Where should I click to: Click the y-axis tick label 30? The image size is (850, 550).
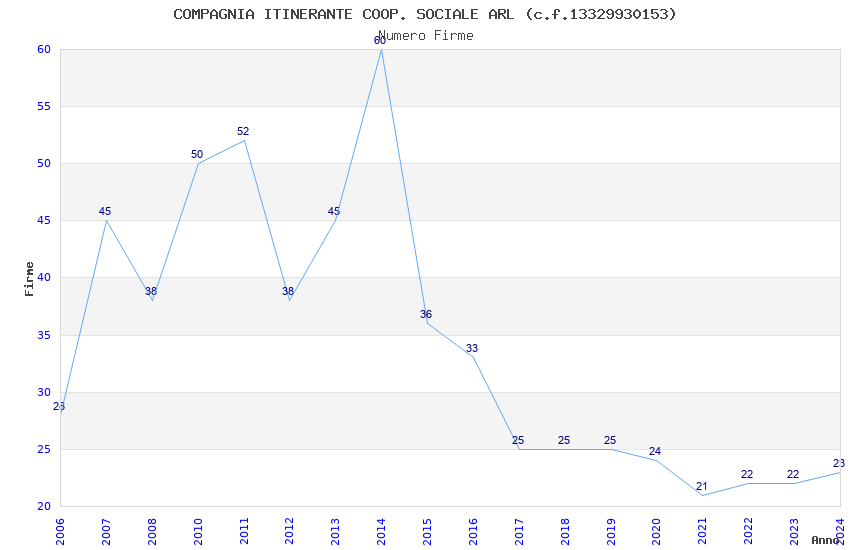click(x=44, y=392)
